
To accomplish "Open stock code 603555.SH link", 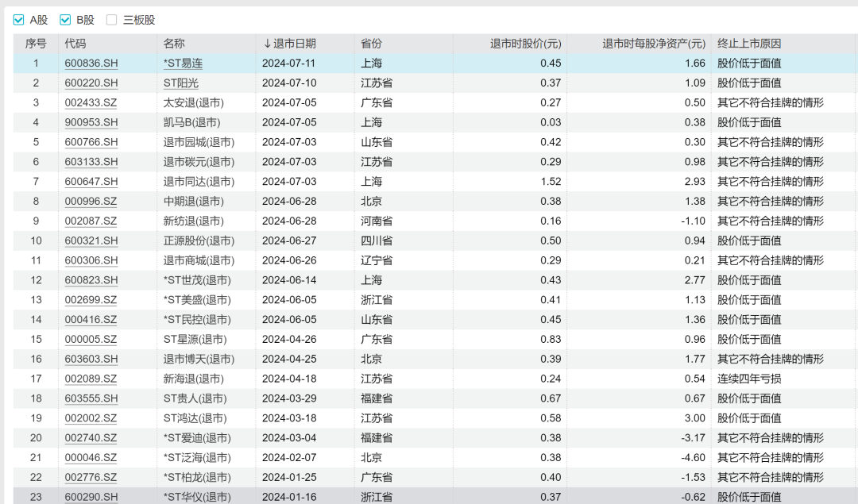I will tap(91, 398).
